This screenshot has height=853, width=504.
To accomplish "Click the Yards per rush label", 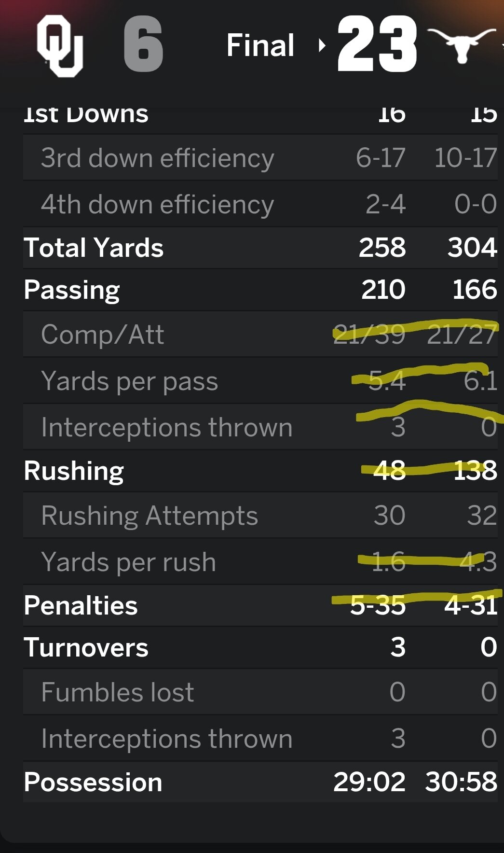I will pos(128,562).
